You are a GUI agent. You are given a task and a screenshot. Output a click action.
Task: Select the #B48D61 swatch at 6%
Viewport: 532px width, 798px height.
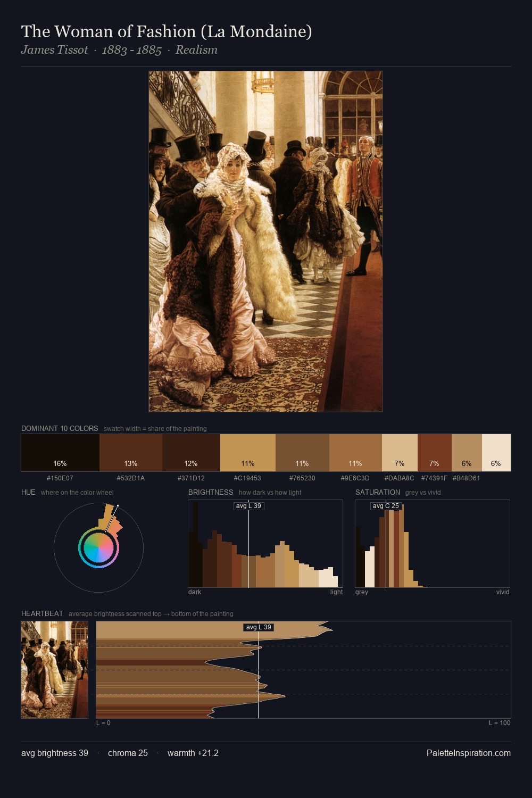pos(467,453)
